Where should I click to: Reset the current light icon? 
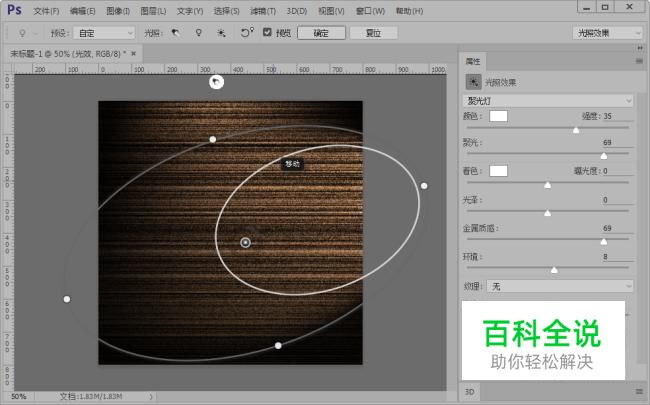coord(247,33)
